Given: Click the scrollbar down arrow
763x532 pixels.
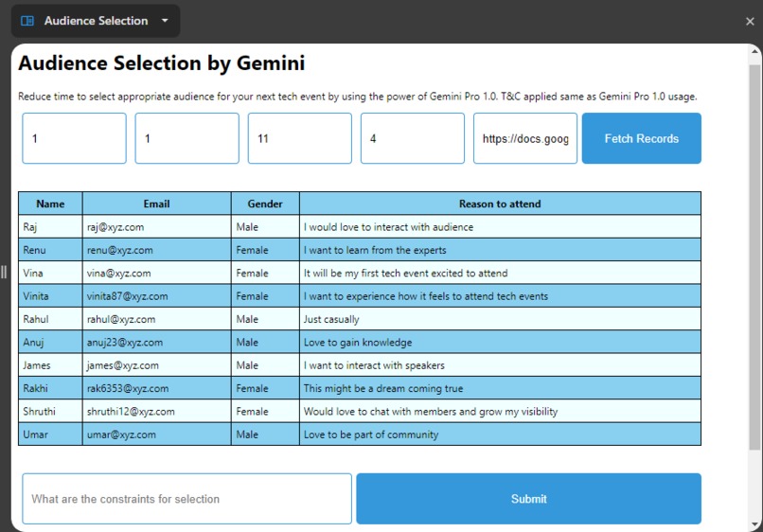Looking at the screenshot, I should click(754, 524).
